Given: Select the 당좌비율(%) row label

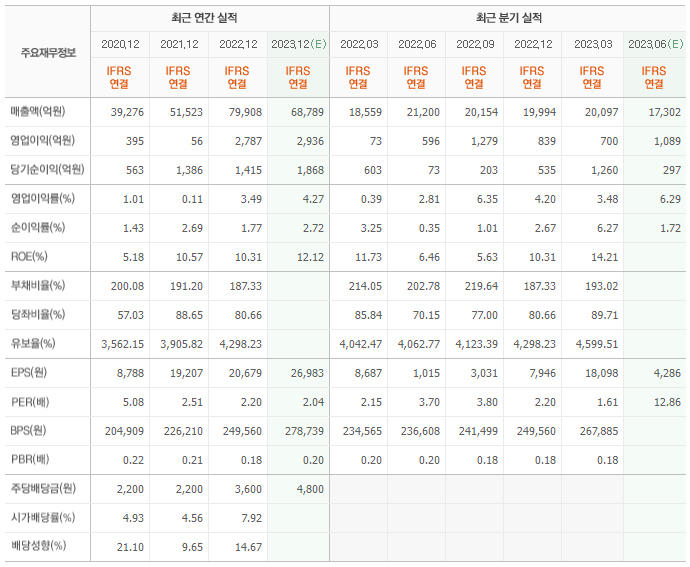Looking at the screenshot, I should (38, 315).
